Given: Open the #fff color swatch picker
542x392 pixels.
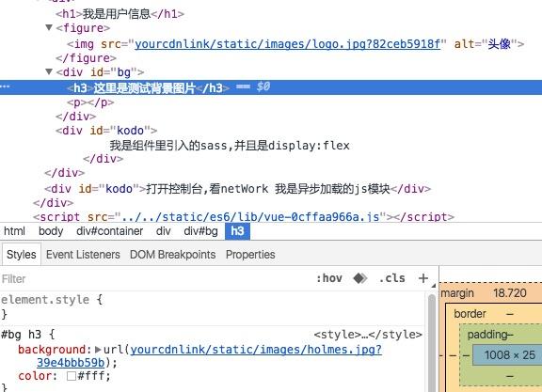Looking at the screenshot, I should pos(72,376).
